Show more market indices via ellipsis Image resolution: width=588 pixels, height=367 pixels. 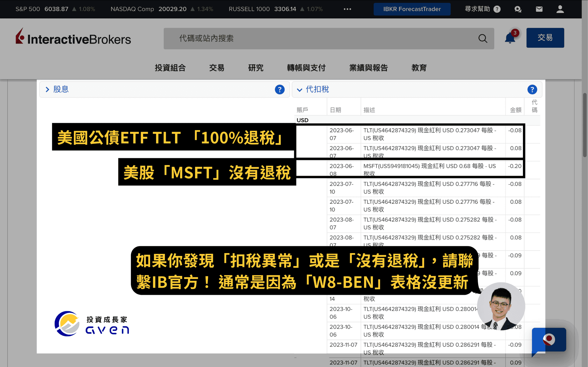point(347,9)
